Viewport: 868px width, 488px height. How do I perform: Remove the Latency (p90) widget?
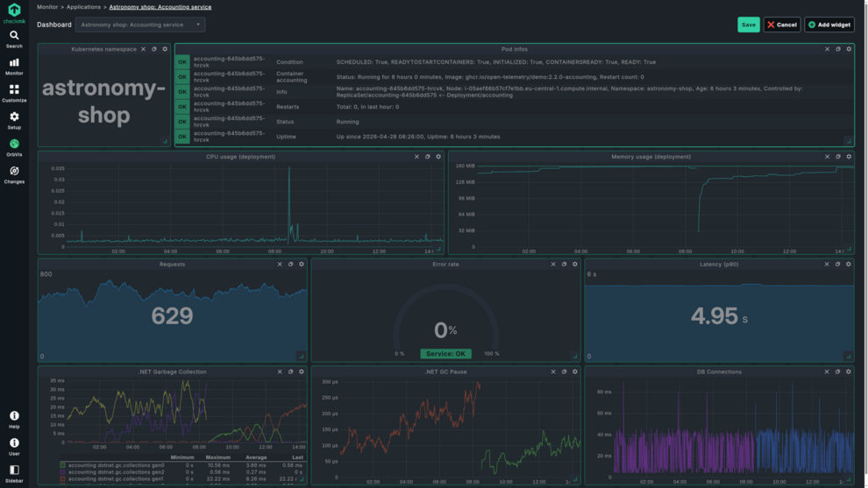[x=827, y=265]
